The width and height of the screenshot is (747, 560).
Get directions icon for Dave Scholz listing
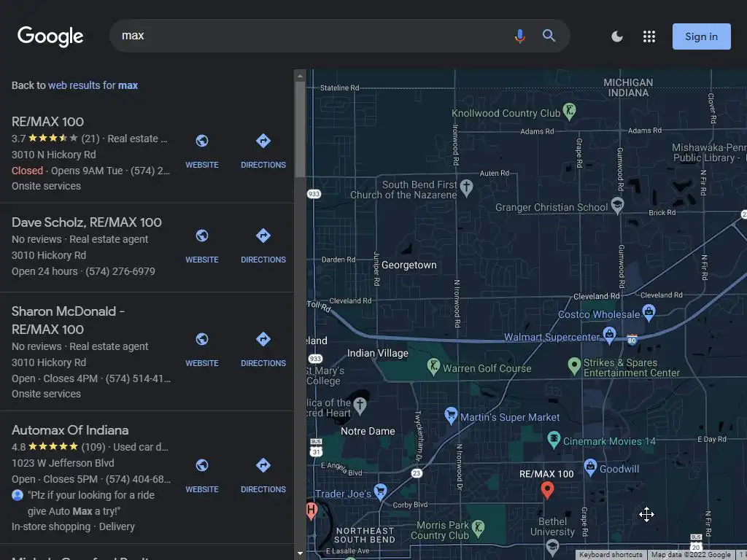[x=263, y=236]
